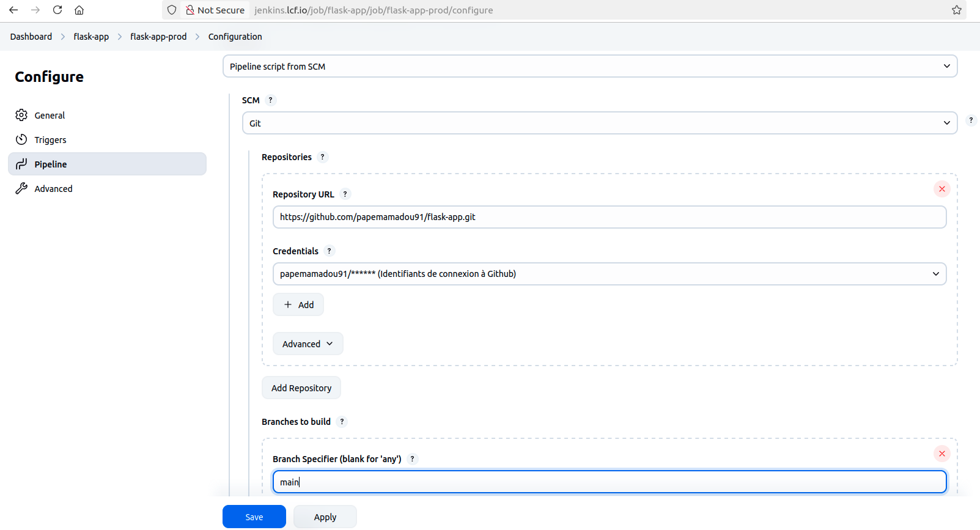Open help for Branches to build
980x530 pixels.
pyautogui.click(x=342, y=422)
